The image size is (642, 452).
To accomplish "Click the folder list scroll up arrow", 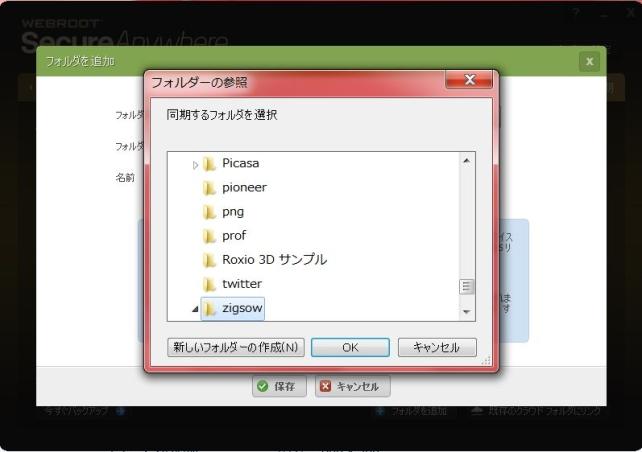I will point(466,161).
